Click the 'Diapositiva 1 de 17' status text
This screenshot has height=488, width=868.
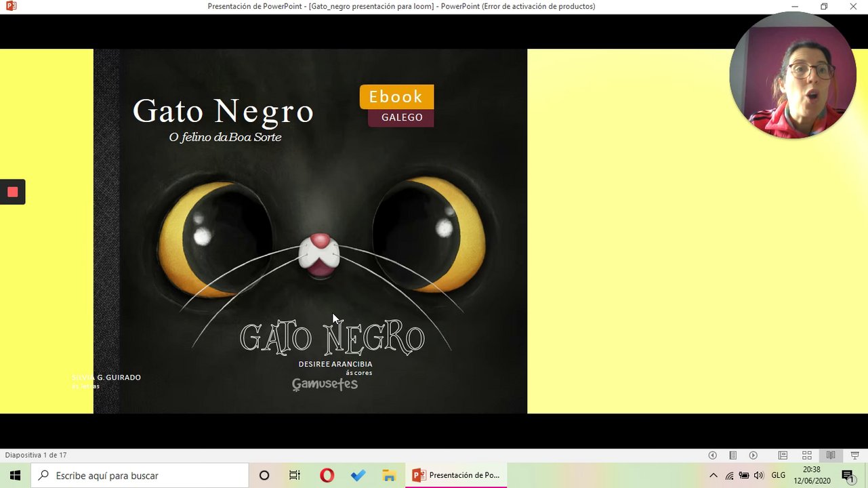pos(36,455)
